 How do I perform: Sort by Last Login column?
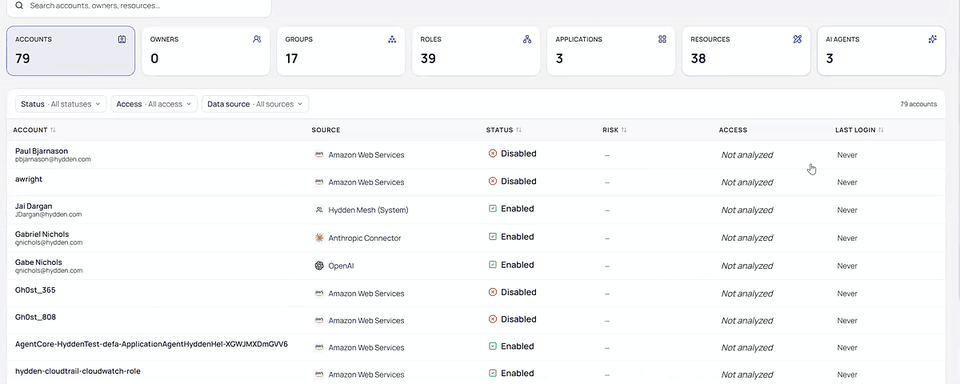[x=860, y=130]
